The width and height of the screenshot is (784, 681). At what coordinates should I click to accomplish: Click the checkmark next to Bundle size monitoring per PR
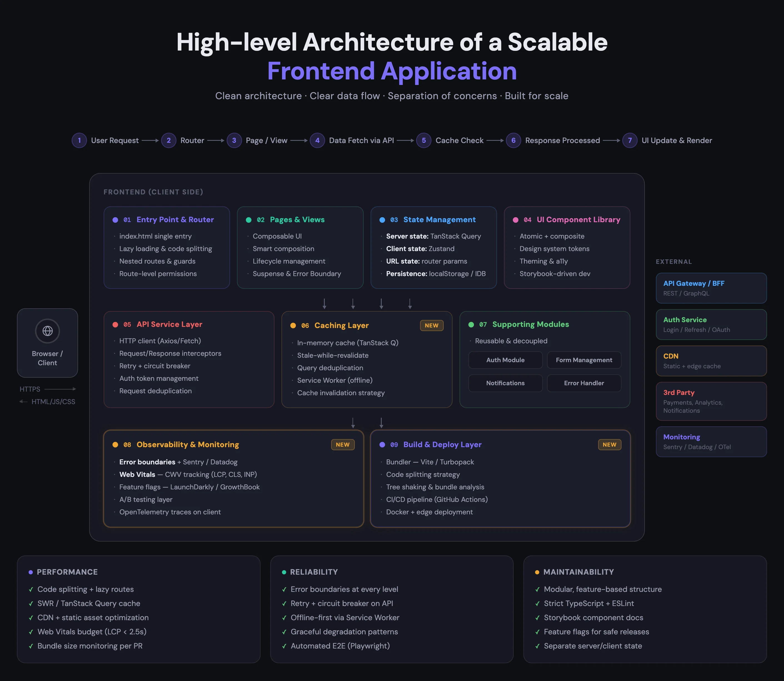[31, 646]
